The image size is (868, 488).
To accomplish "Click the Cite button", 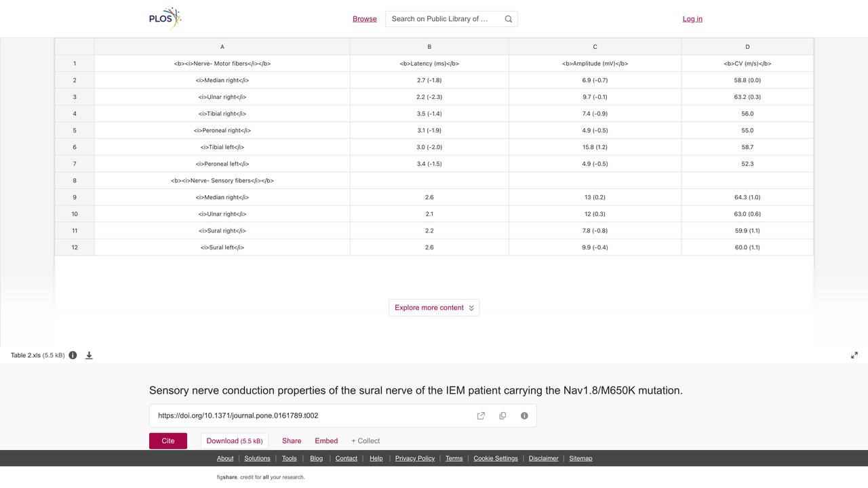I will [x=168, y=441].
